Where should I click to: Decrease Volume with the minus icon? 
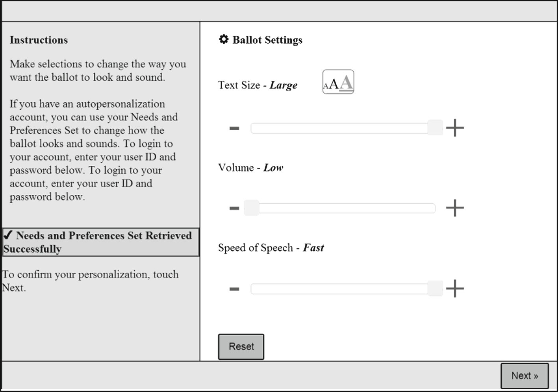click(x=234, y=208)
